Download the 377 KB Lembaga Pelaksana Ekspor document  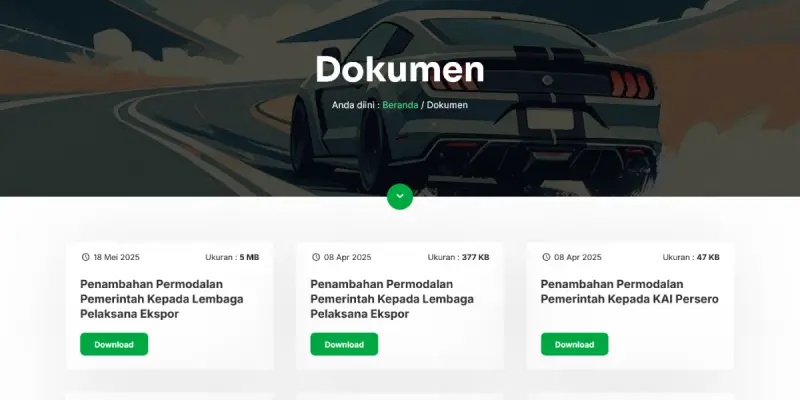pyautogui.click(x=344, y=344)
